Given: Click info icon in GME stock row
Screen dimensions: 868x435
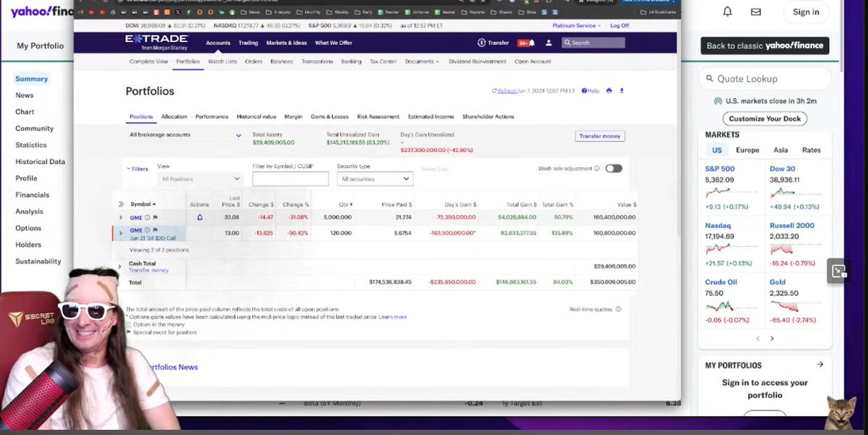Looking at the screenshot, I should tap(148, 217).
